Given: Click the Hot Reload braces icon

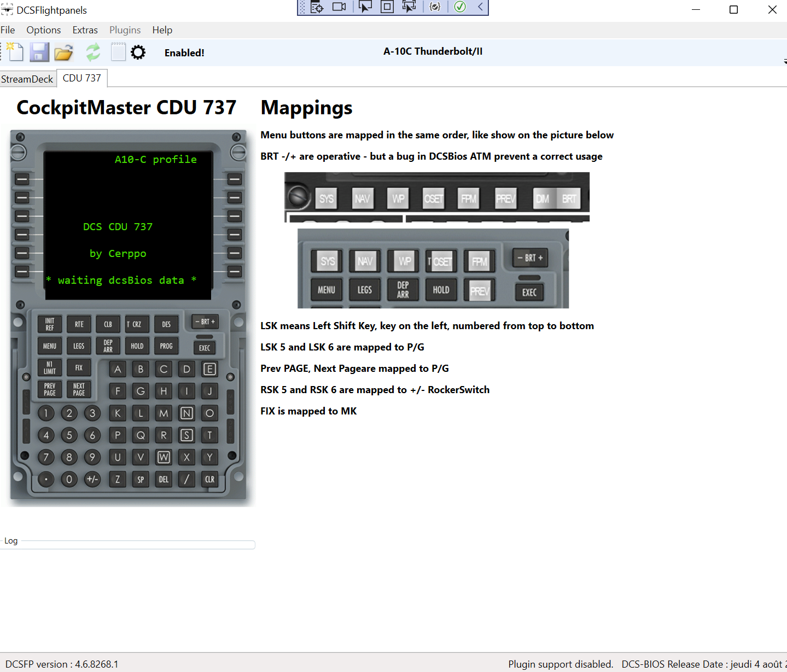Looking at the screenshot, I should 435,7.
